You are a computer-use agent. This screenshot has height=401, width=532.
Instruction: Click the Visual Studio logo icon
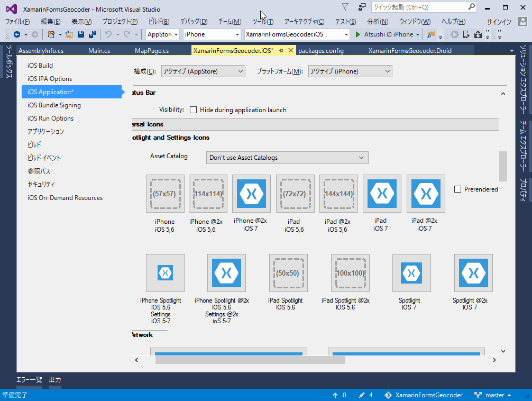point(11,9)
